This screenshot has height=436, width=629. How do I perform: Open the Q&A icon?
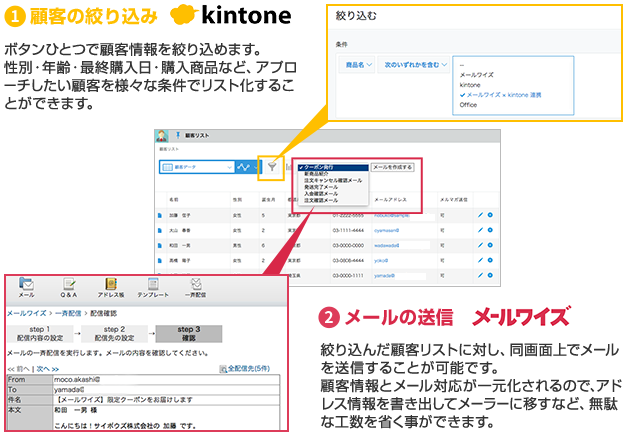pyautogui.click(x=68, y=285)
